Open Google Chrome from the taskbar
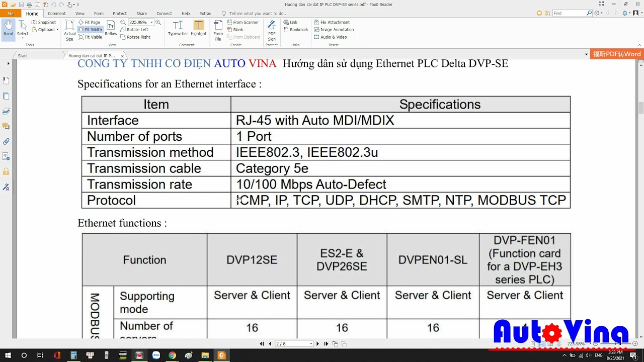644x362 pixels. [x=172, y=355]
